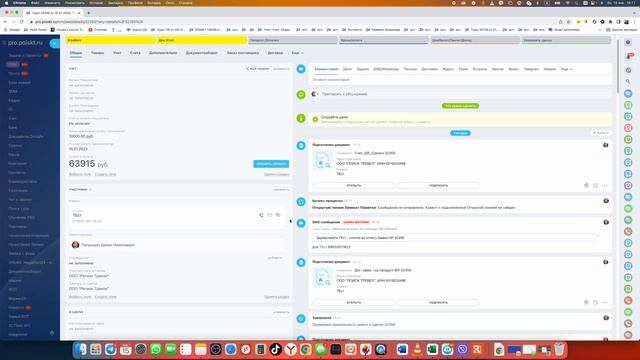Set deal stage to Док./Счет
The image size is (640, 360).
(202, 40)
